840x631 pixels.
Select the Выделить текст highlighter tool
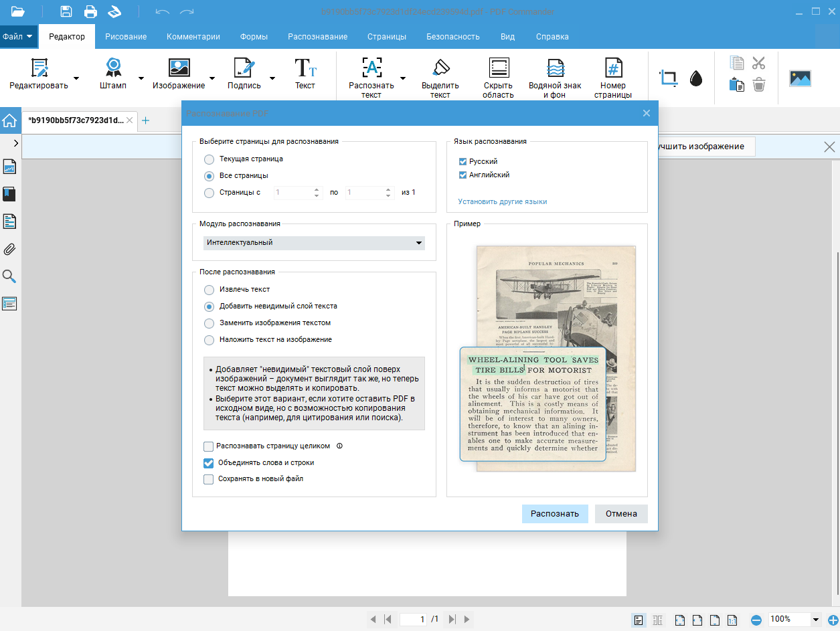click(440, 78)
